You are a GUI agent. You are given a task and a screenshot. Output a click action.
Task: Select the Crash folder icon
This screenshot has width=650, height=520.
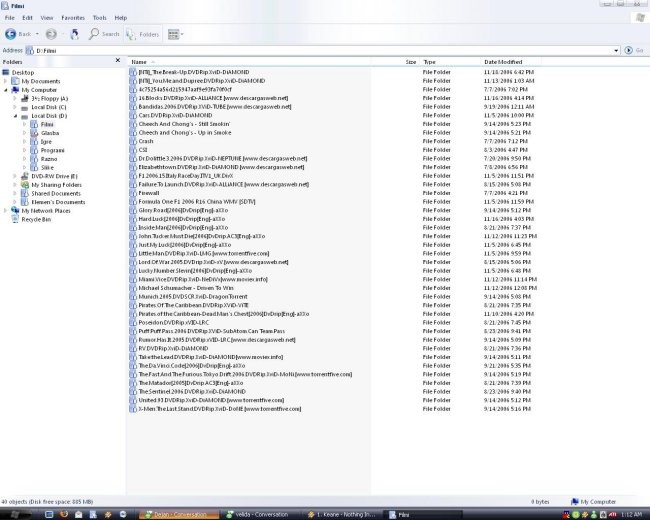(x=133, y=141)
